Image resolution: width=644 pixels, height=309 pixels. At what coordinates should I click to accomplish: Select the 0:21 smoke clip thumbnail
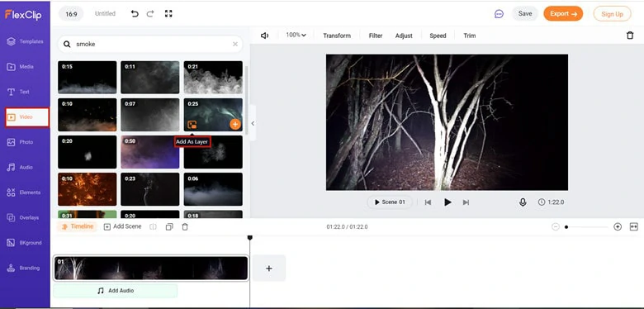point(213,78)
